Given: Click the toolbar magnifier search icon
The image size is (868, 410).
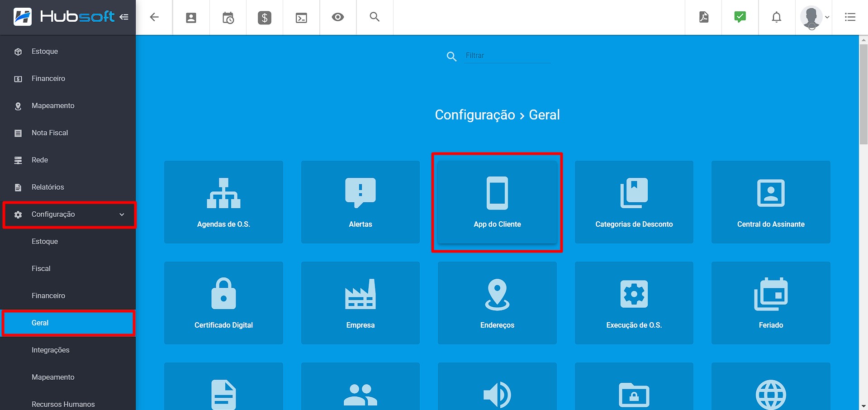Looking at the screenshot, I should pos(375,17).
